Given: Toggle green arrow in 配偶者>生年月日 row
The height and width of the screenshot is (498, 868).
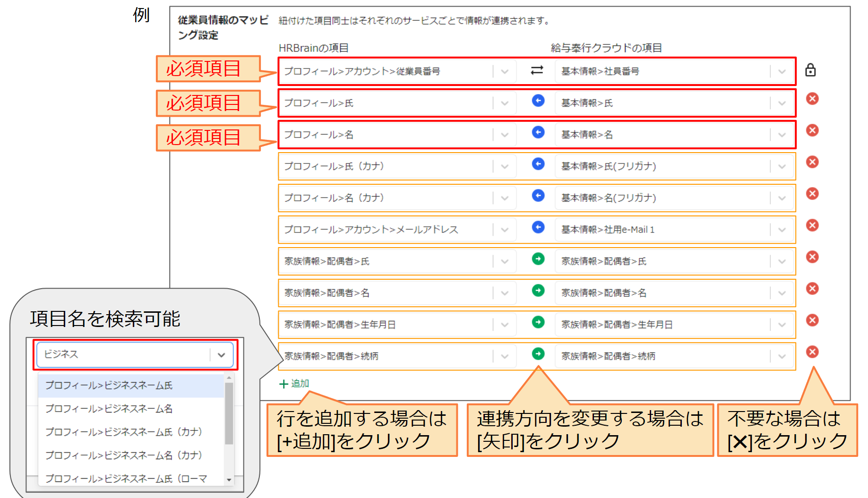Looking at the screenshot, I should [x=538, y=322].
